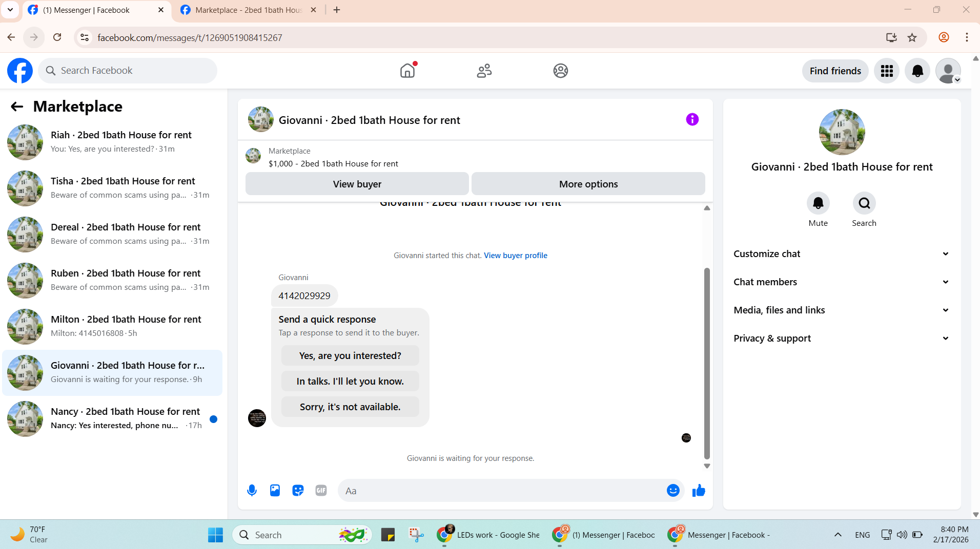Open Chrome tab search dropdown
Image resolution: width=980 pixels, height=549 pixels.
10,10
